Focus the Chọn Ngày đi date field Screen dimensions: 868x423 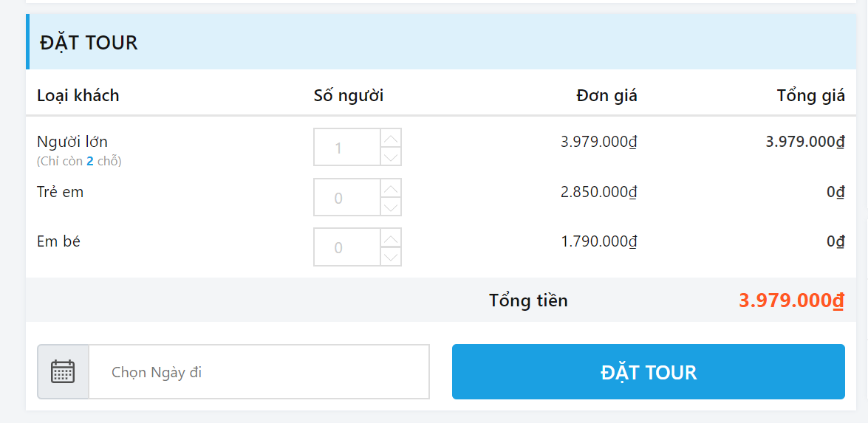(x=259, y=371)
